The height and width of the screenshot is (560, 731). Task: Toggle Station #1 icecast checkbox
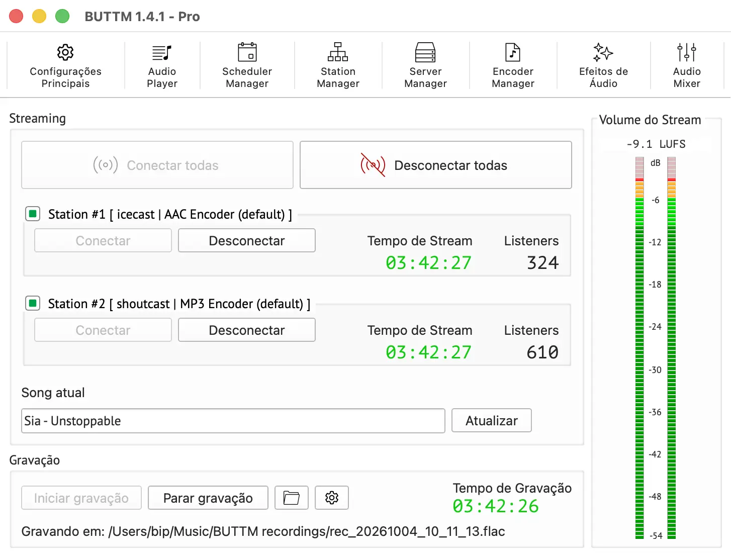(x=33, y=214)
